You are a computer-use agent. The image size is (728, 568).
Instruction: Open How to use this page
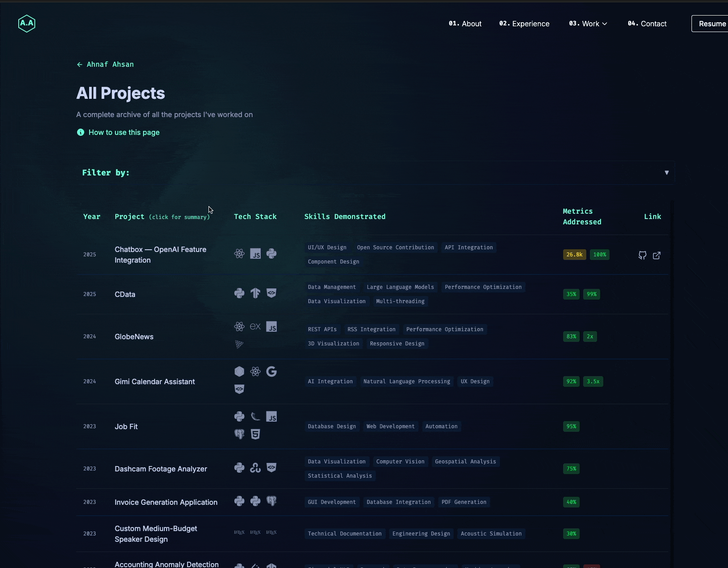click(124, 132)
